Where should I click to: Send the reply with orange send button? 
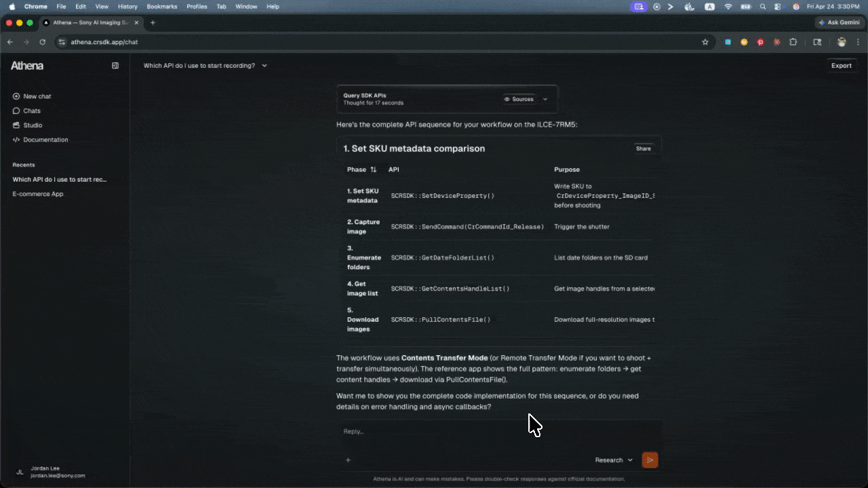click(650, 460)
